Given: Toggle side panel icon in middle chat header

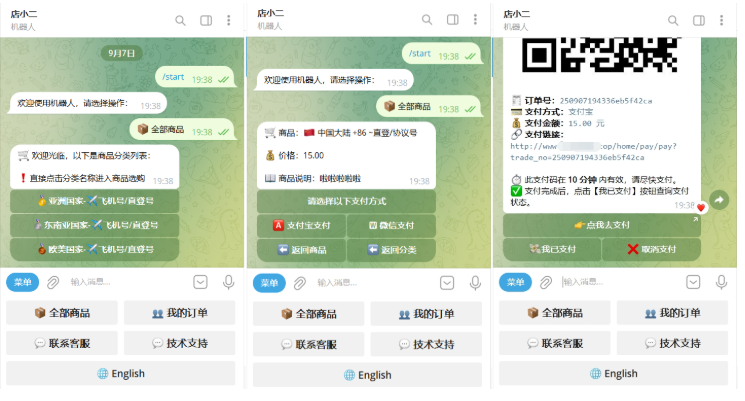Looking at the screenshot, I should point(452,19).
